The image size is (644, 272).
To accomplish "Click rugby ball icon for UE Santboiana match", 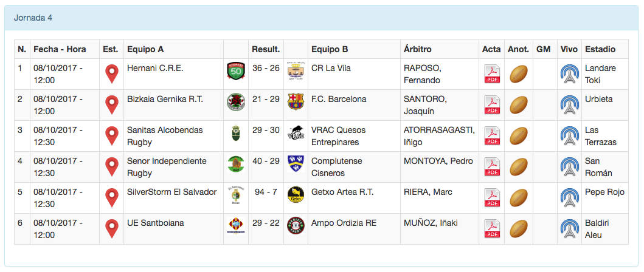I will (518, 229).
